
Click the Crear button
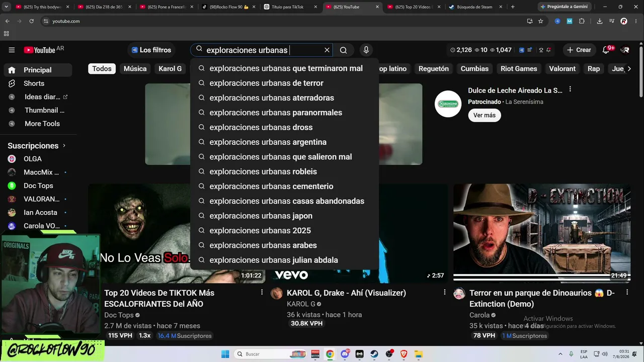(579, 50)
